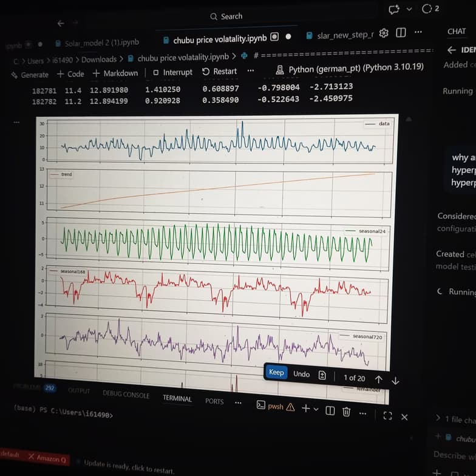
Task: Switch to the DEBUG CONSOLE tab
Action: click(x=126, y=394)
